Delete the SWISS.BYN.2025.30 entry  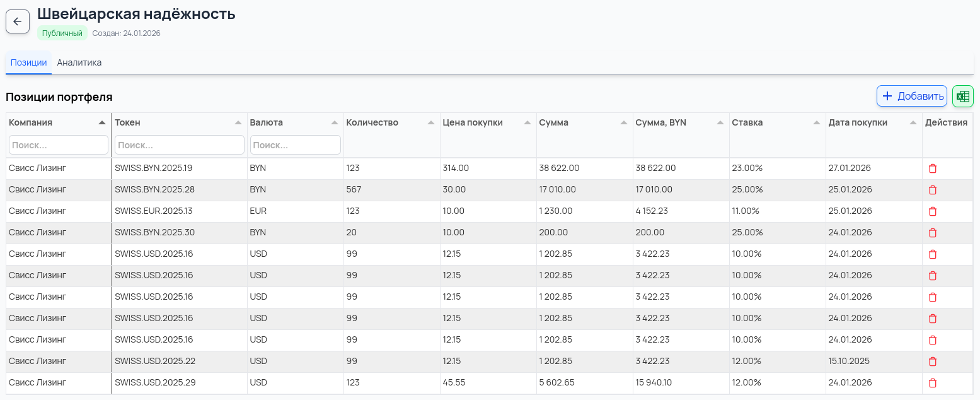tap(933, 233)
